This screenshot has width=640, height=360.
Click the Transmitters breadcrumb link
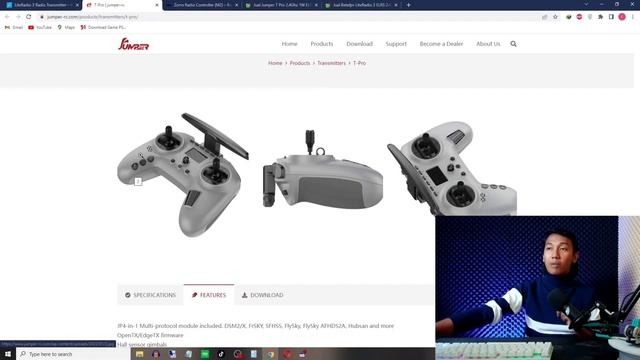point(331,63)
